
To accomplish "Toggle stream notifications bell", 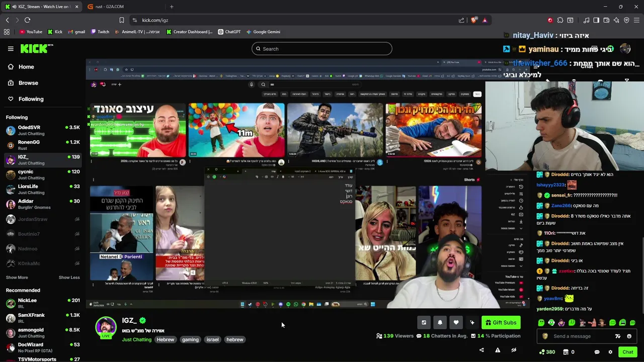I will click(x=440, y=323).
